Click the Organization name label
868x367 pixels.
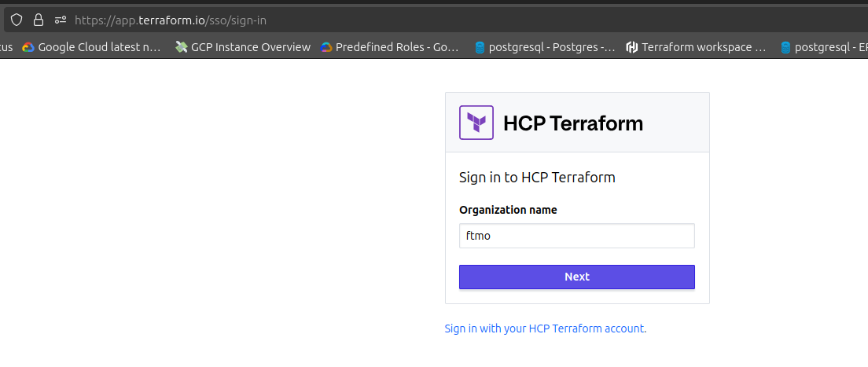508,210
